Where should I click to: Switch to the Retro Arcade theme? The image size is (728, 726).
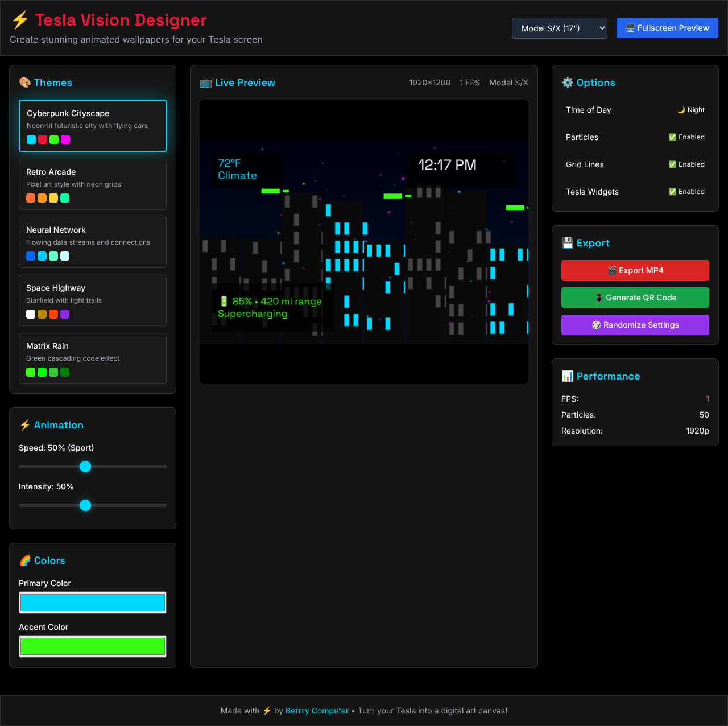(x=92, y=184)
